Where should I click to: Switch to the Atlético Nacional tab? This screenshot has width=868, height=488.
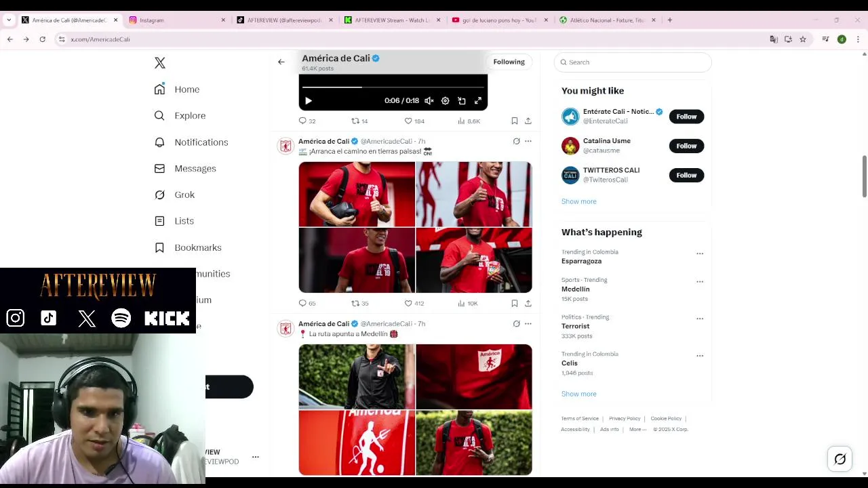(x=607, y=20)
